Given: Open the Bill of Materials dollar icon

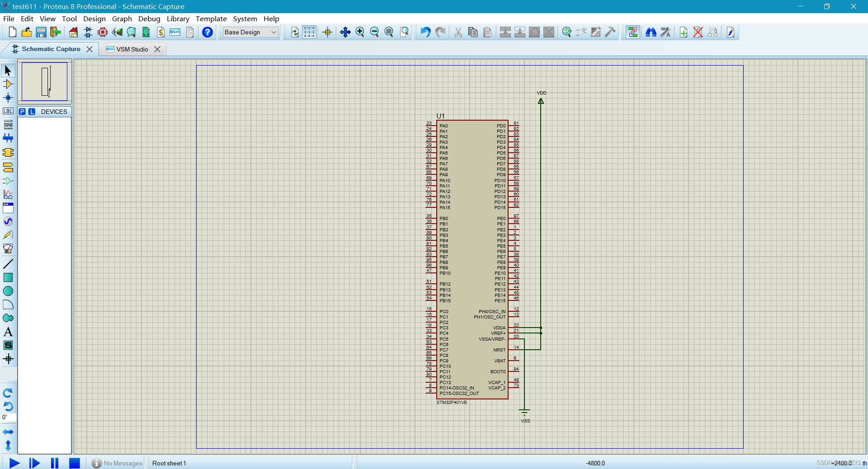Looking at the screenshot, I should coord(160,32).
